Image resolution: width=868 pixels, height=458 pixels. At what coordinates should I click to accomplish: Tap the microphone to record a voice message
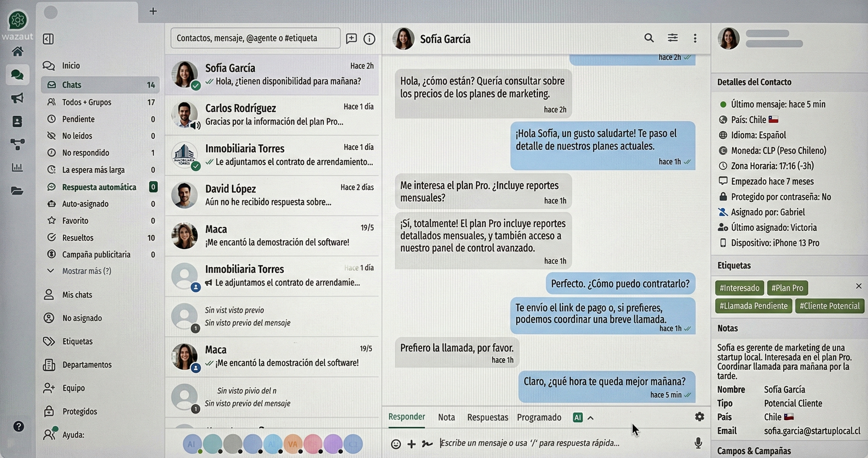698,443
